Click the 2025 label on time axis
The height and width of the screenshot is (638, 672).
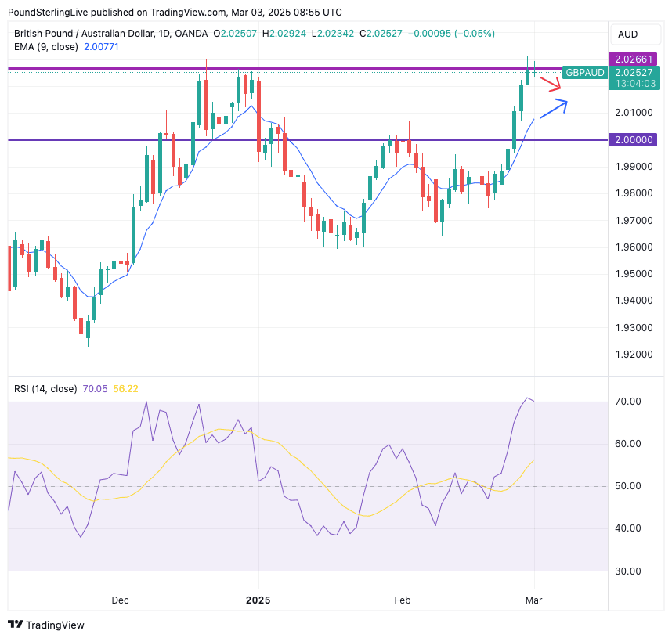point(258,600)
